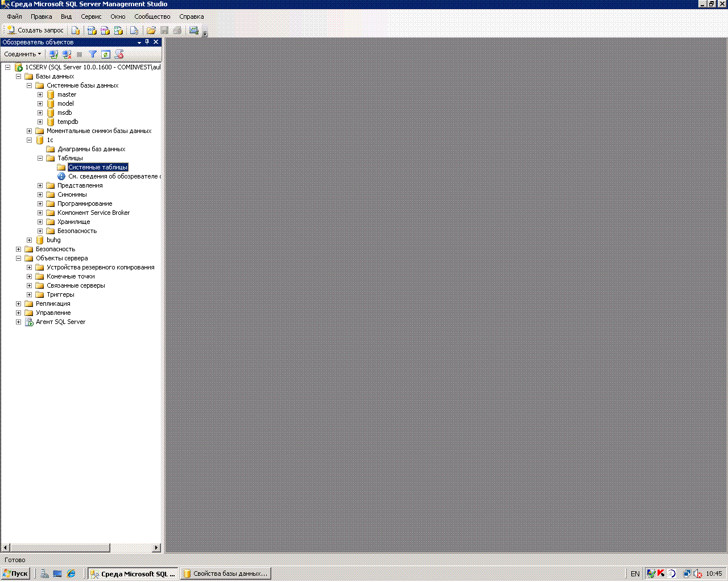Click the DMX query toolbar icon
This screenshot has width=728, height=582.
tap(105, 30)
